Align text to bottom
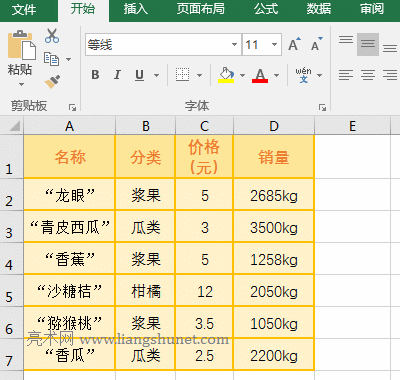Image resolution: width=400 pixels, height=380 pixels. tap(390, 48)
